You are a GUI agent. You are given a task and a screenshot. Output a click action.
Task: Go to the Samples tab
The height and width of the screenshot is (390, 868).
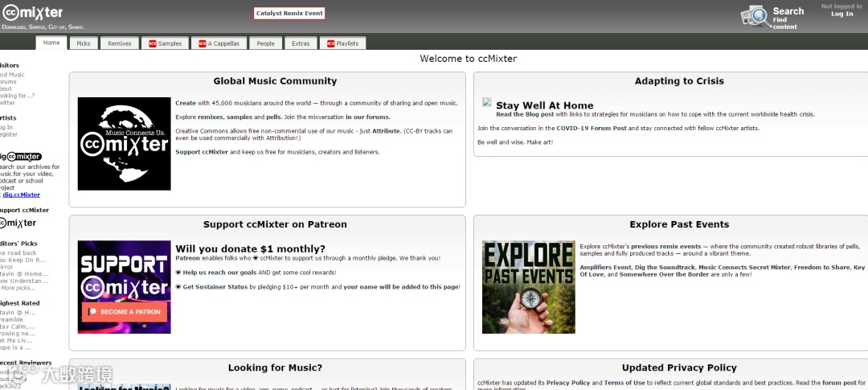(x=165, y=43)
